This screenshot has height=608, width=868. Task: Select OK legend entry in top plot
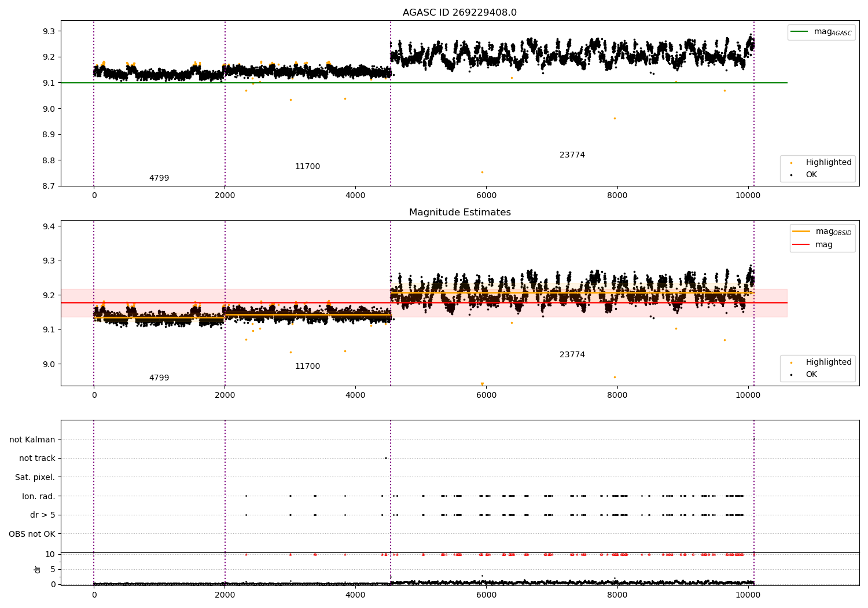[x=804, y=175]
